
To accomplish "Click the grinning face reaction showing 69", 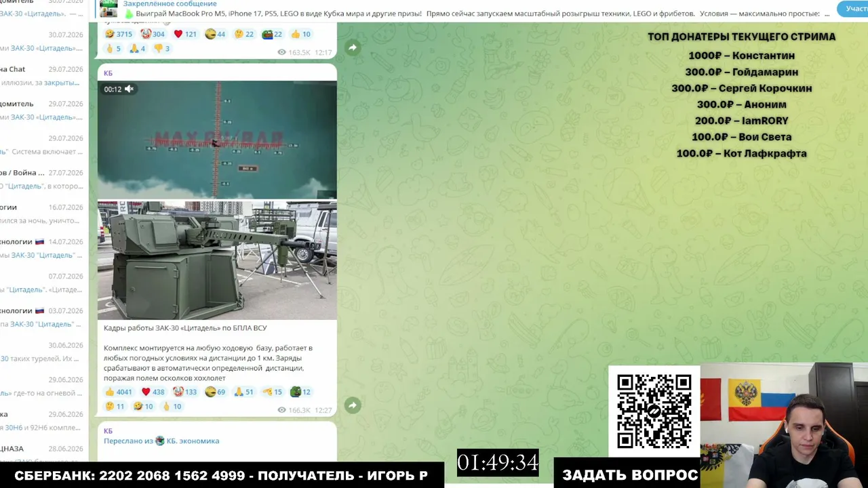I will tap(215, 392).
